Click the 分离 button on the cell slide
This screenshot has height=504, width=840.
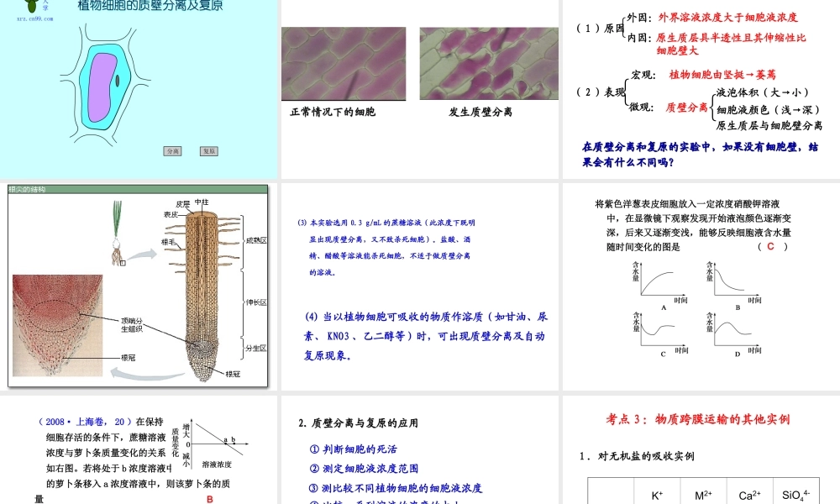(172, 151)
